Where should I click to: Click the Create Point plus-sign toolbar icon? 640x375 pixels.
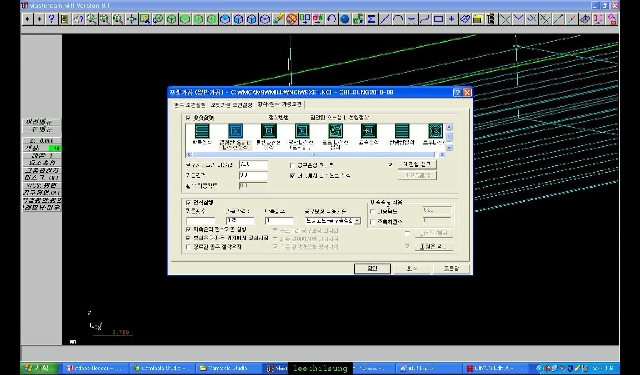coord(451,19)
